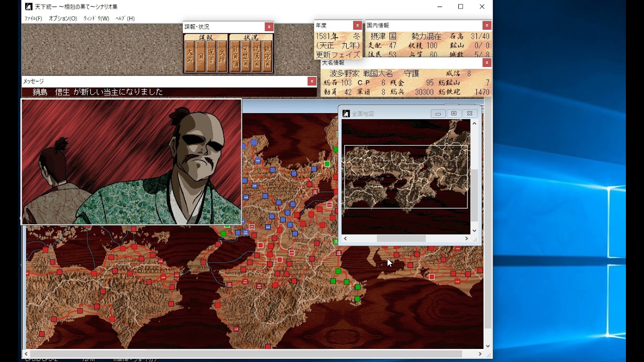Open the オプション(O) menu
This screenshot has width=644, height=362.
click(x=63, y=19)
